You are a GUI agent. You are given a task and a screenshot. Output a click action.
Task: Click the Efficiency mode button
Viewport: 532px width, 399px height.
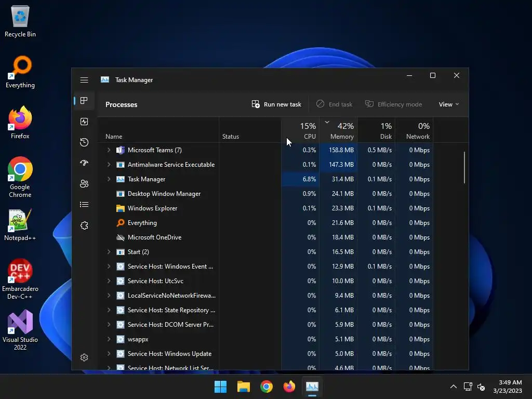pos(394,104)
